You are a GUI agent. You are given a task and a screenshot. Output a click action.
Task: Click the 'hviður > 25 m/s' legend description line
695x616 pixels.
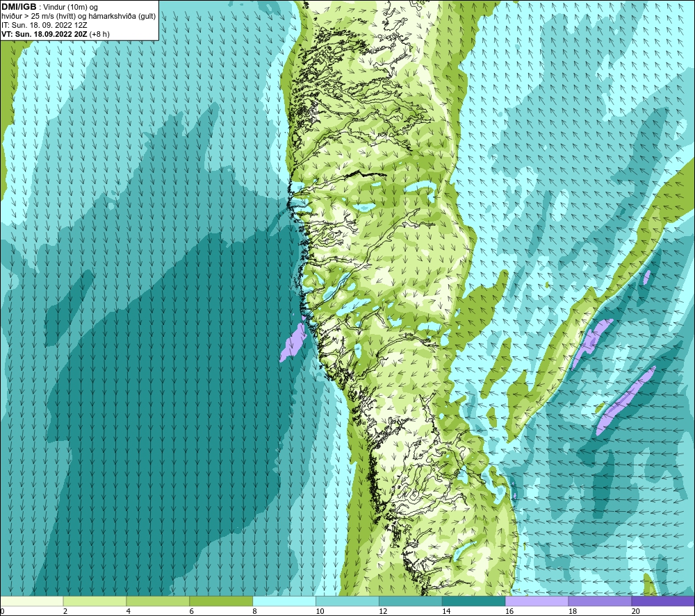tap(79, 17)
